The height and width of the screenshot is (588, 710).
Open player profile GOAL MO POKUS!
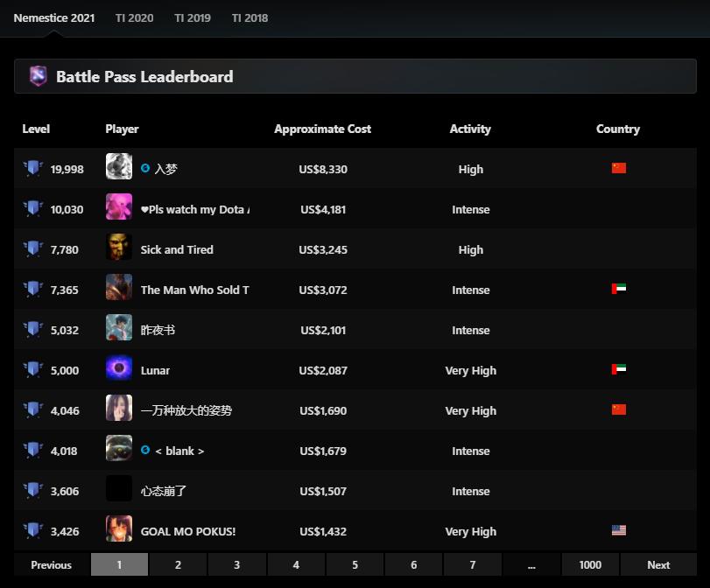(x=188, y=531)
